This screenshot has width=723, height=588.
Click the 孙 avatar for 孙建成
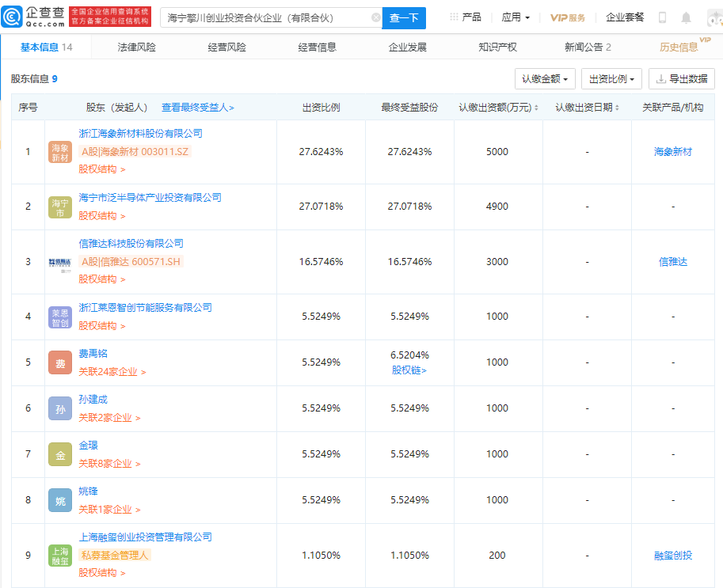tap(60, 408)
